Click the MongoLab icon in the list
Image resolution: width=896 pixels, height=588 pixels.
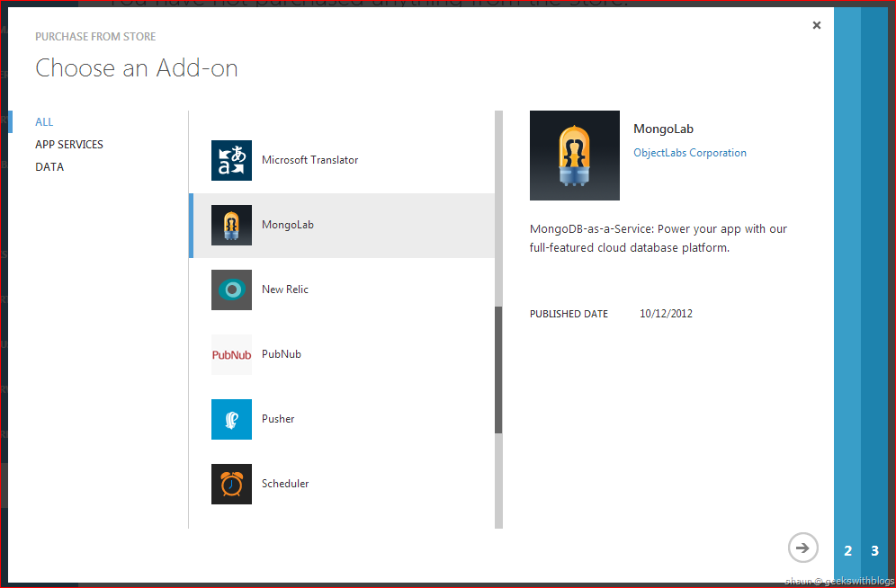[x=231, y=225]
